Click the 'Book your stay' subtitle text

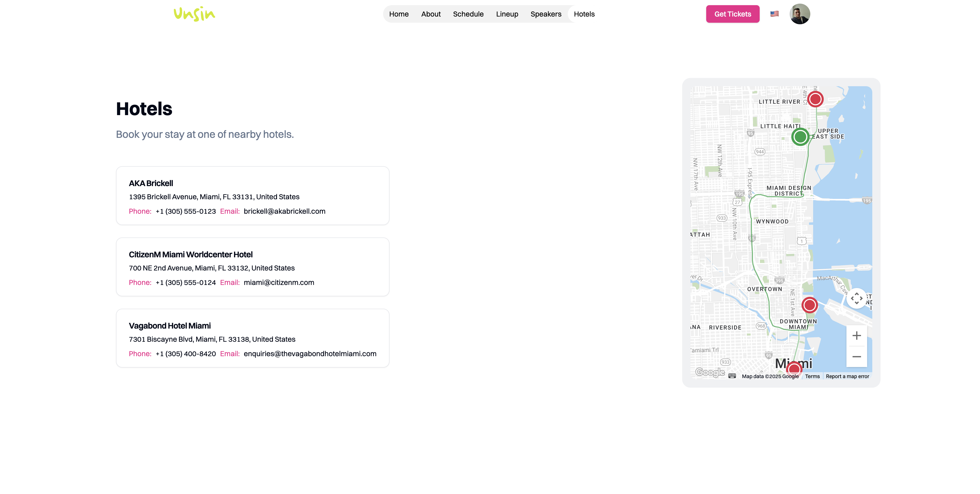click(205, 134)
